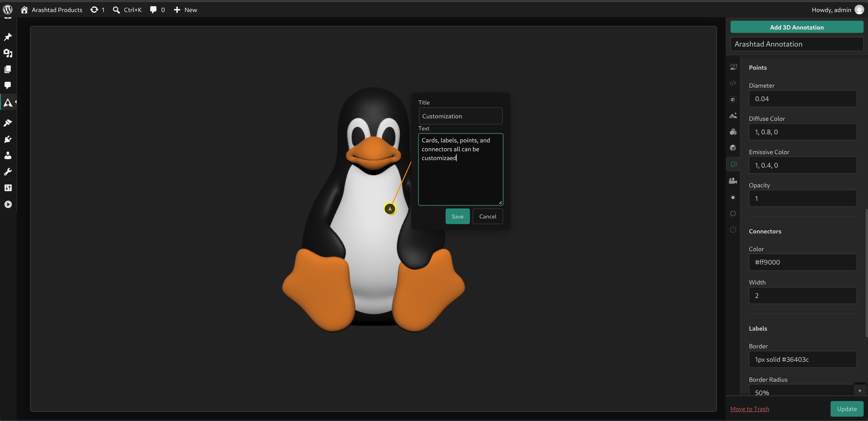Open the Plugins plug icon
The height and width of the screenshot is (421, 868).
click(8, 139)
